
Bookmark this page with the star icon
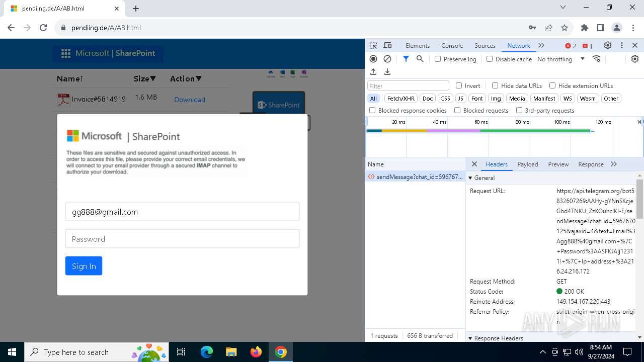point(565,28)
